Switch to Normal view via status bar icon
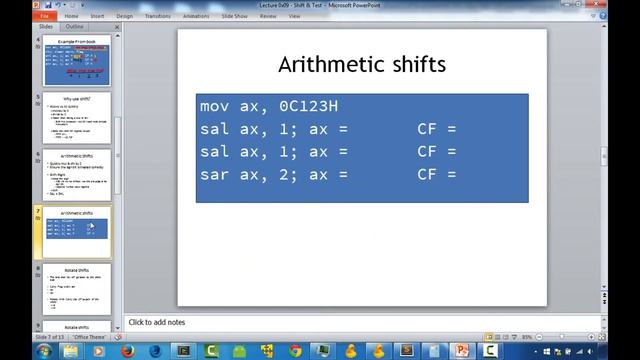640x360 pixels. (x=489, y=337)
